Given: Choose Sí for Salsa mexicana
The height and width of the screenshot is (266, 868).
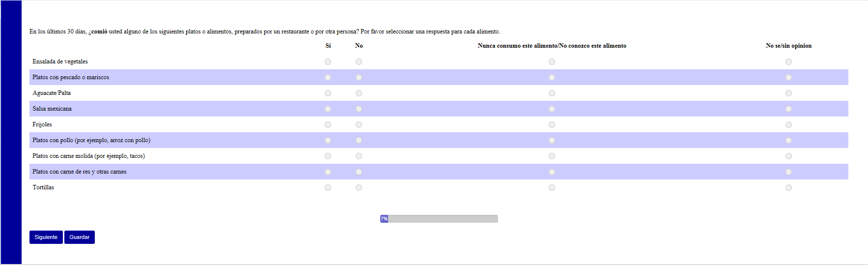Looking at the screenshot, I should point(328,109).
